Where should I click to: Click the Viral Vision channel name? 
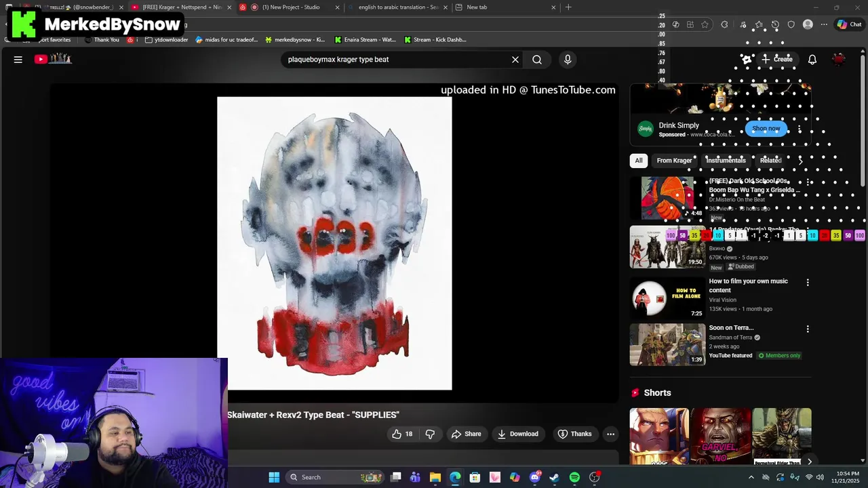pos(722,300)
